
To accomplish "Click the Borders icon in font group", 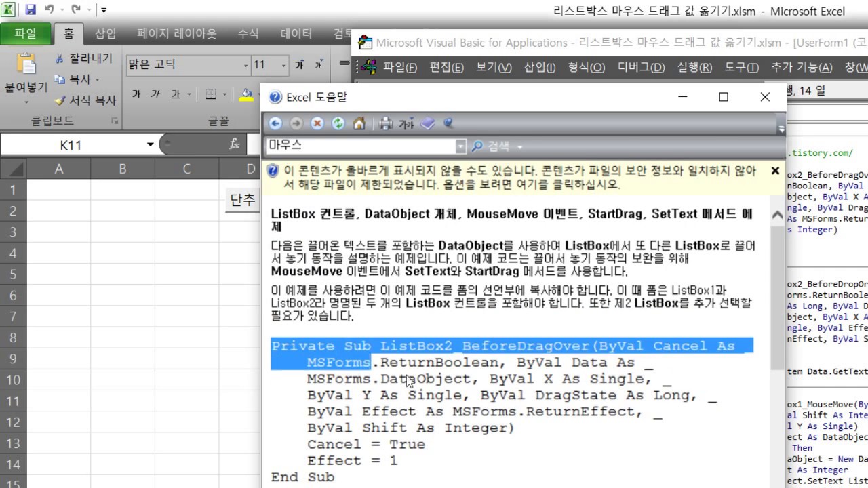I will tap(211, 94).
